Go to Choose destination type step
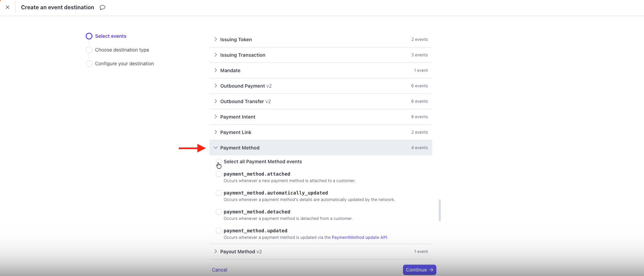Viewport: 644px width, 276px height. click(x=122, y=50)
